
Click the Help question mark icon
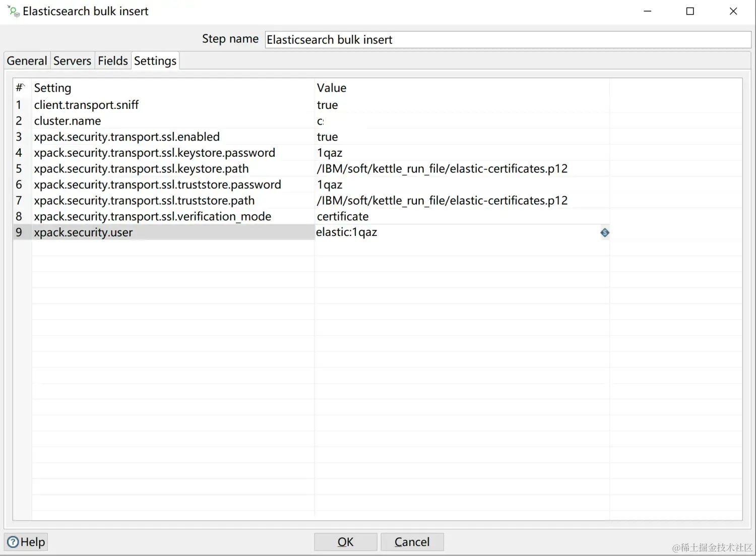click(x=13, y=542)
